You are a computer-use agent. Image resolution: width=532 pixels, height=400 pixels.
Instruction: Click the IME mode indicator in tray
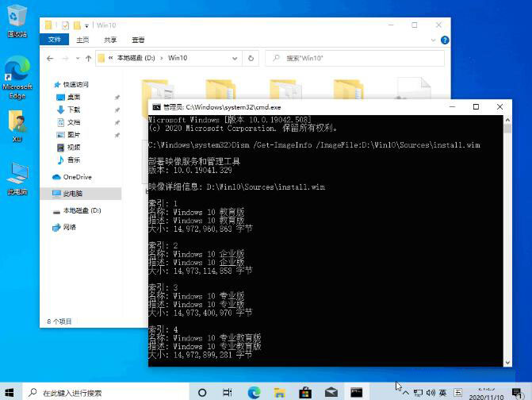(x=457, y=393)
